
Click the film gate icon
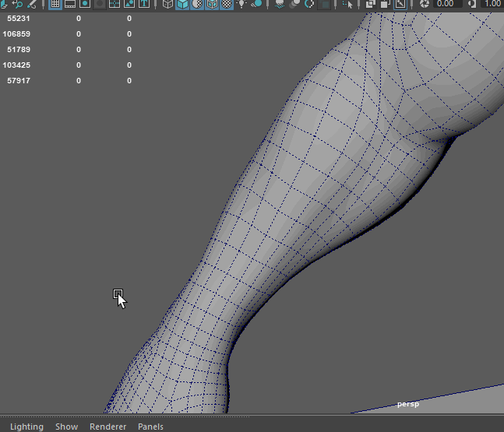click(70, 4)
